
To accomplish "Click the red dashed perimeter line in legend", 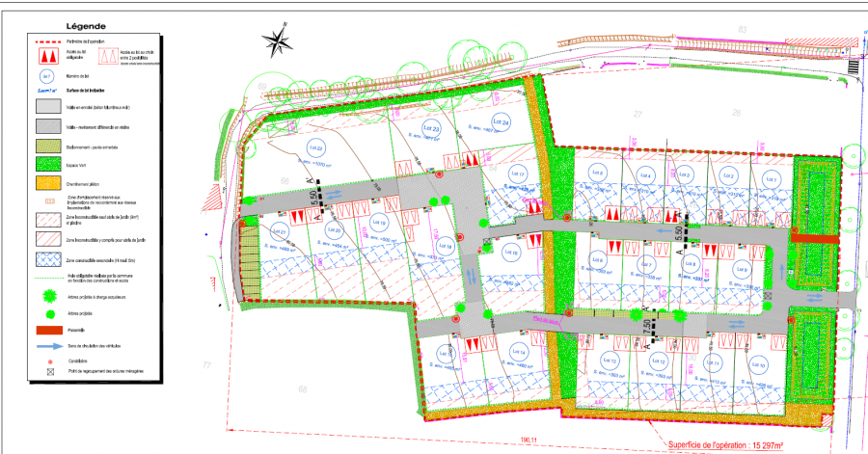I will [45, 42].
